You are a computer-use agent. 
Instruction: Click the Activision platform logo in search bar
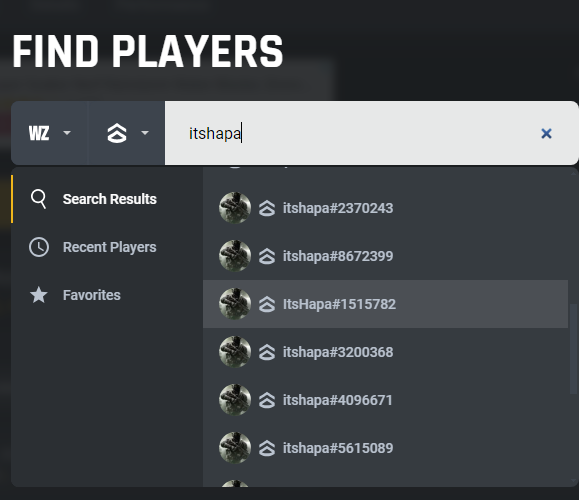click(117, 133)
